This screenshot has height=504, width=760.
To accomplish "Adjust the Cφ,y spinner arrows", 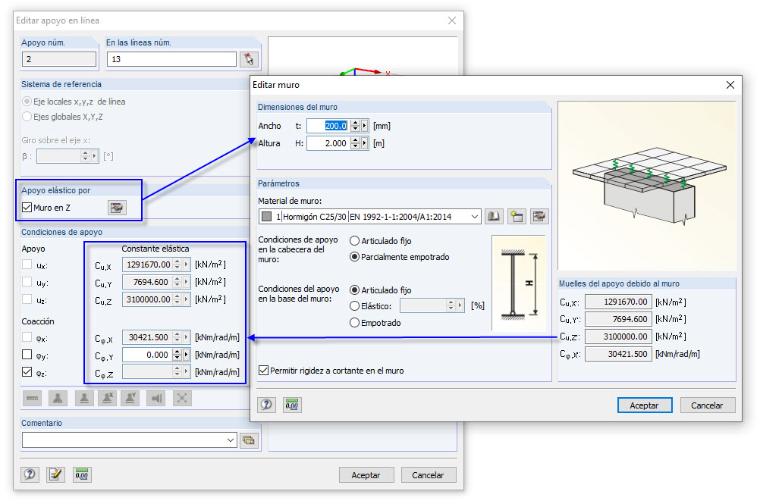I will 177,355.
